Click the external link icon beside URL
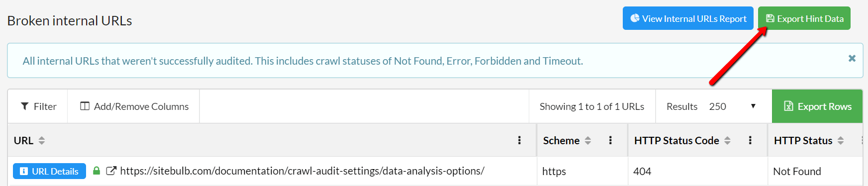 (111, 171)
